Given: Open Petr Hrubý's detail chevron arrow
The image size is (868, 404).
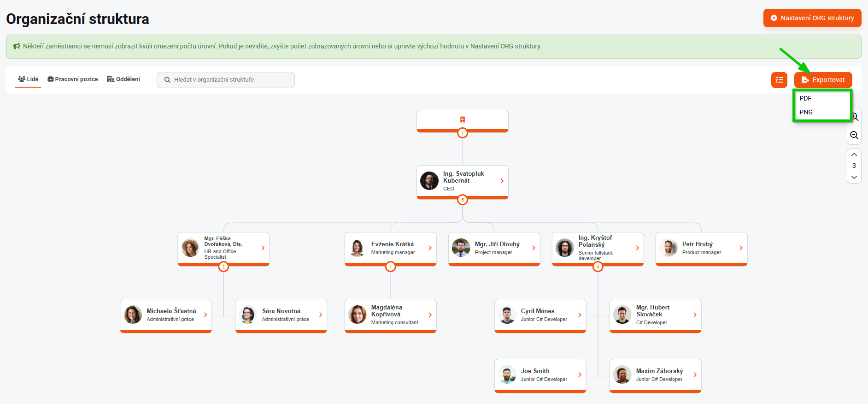Looking at the screenshot, I should coord(741,248).
